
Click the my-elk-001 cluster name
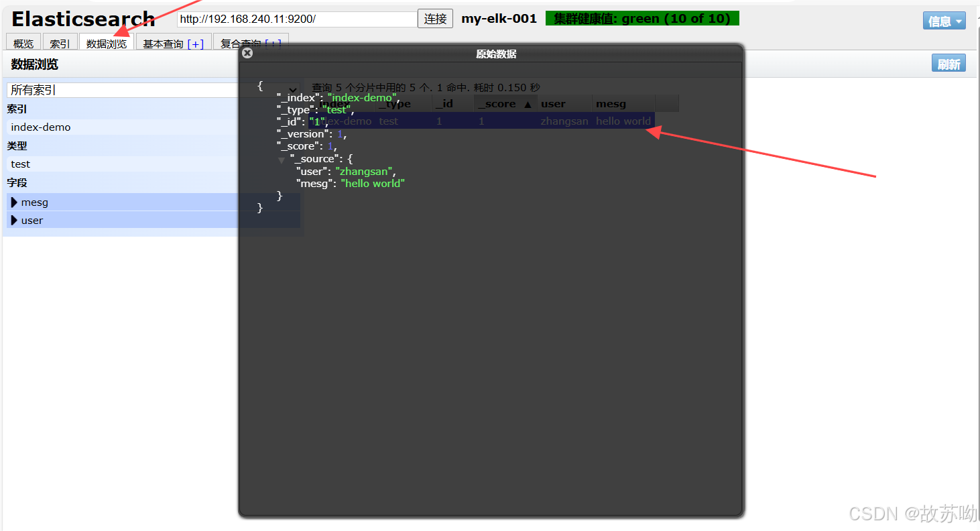pyautogui.click(x=499, y=19)
